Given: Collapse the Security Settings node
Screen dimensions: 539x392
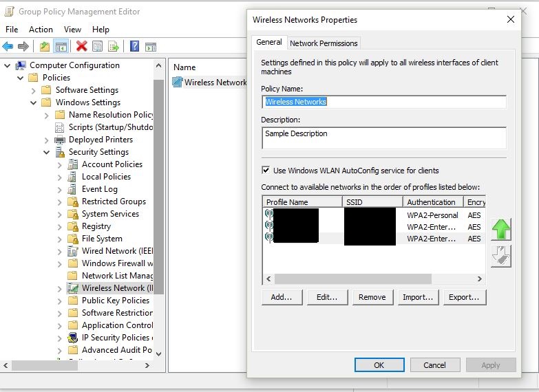Looking at the screenshot, I should point(46,152).
